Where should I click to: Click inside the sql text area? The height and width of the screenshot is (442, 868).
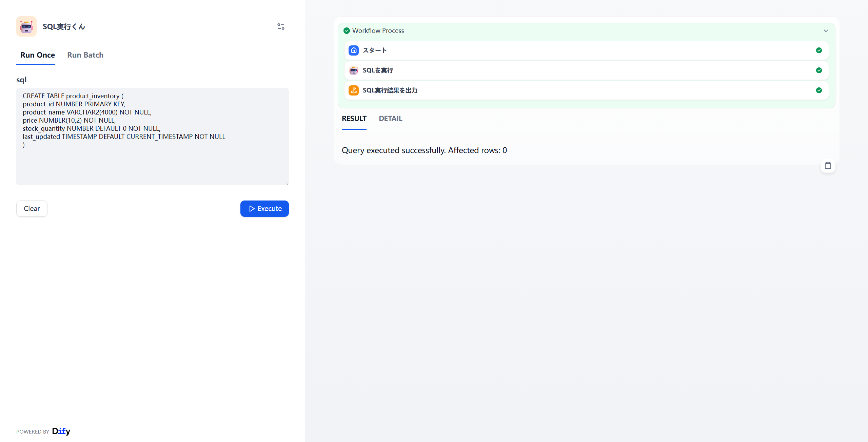tap(153, 163)
